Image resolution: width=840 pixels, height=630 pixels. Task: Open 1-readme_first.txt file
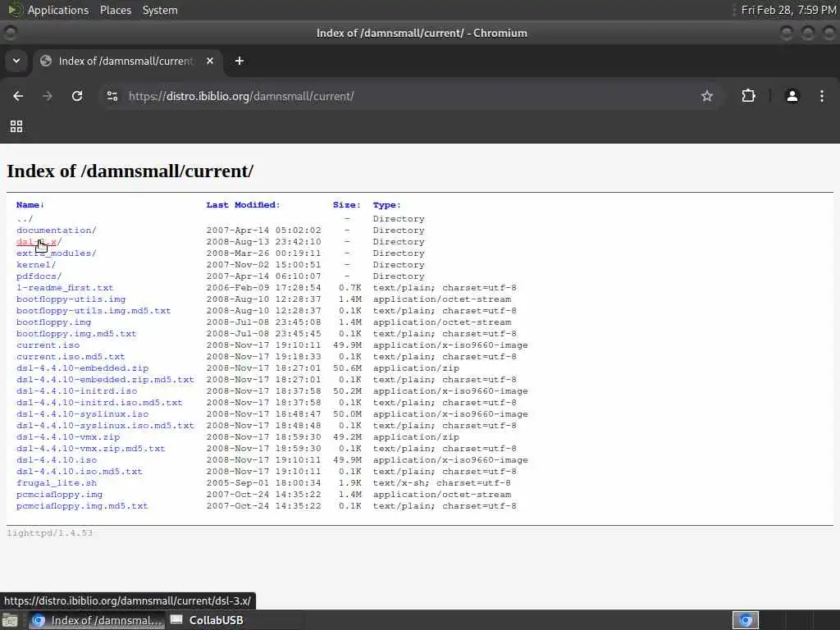point(65,288)
